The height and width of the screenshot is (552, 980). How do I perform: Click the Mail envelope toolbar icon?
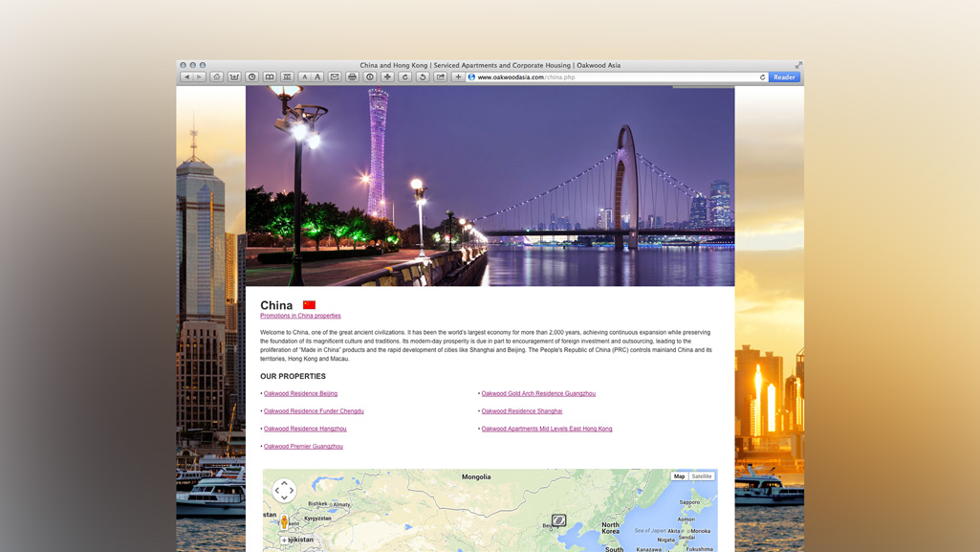coord(335,77)
